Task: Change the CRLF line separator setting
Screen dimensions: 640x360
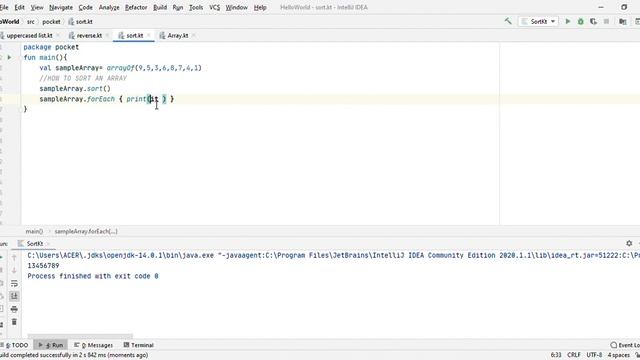Action: (x=574, y=355)
